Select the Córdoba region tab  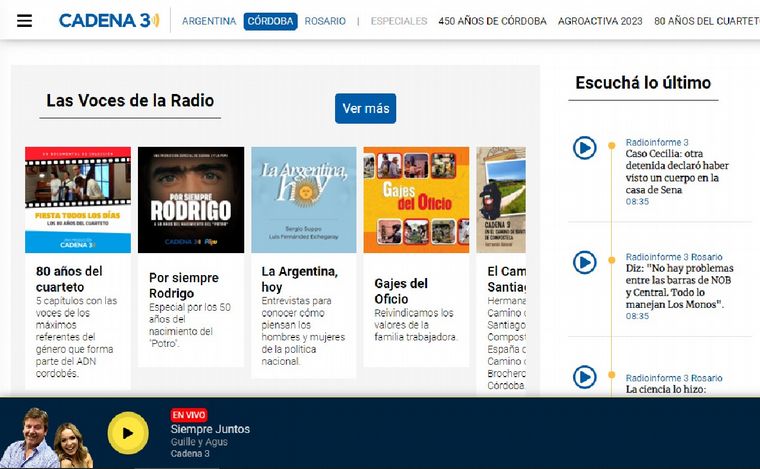270,21
